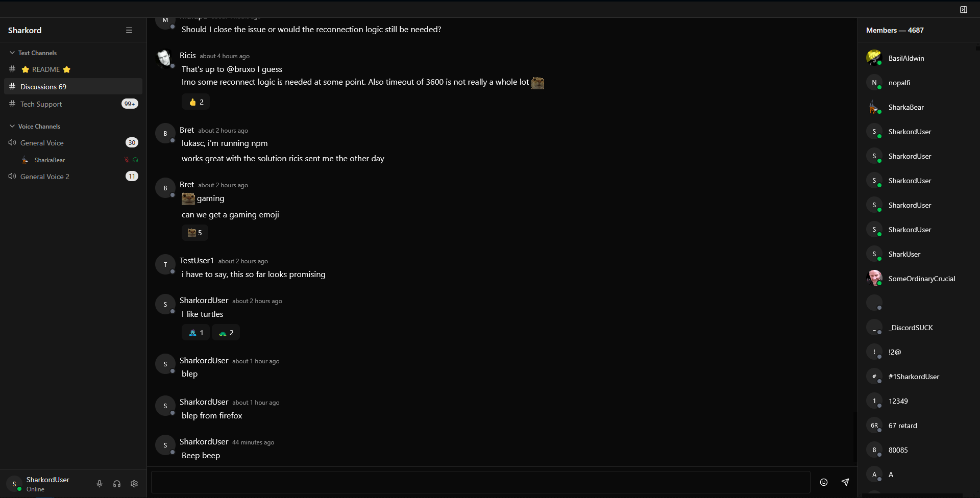Mute your microphone
This screenshot has width=980, height=498.
tap(99, 484)
